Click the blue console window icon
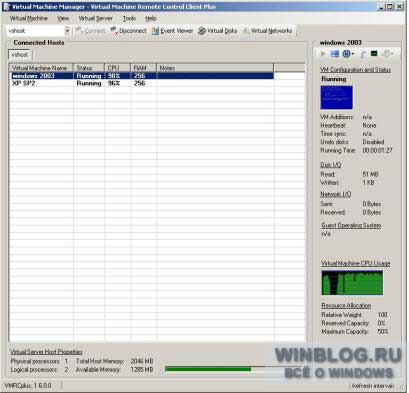409x393 pixels. point(335,54)
